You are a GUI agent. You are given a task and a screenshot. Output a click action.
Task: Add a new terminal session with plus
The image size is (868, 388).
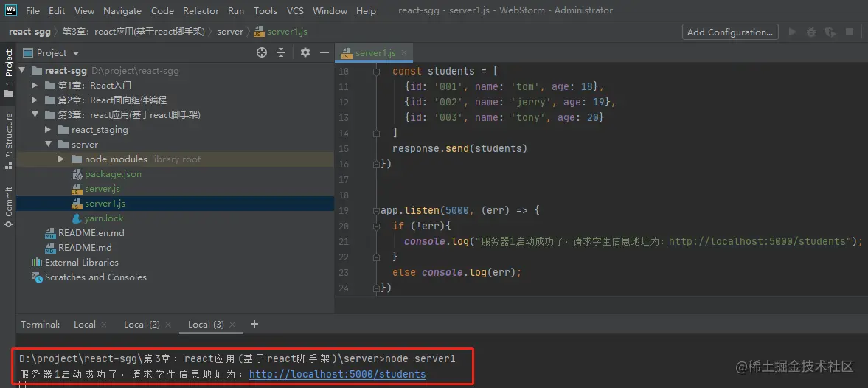(254, 324)
